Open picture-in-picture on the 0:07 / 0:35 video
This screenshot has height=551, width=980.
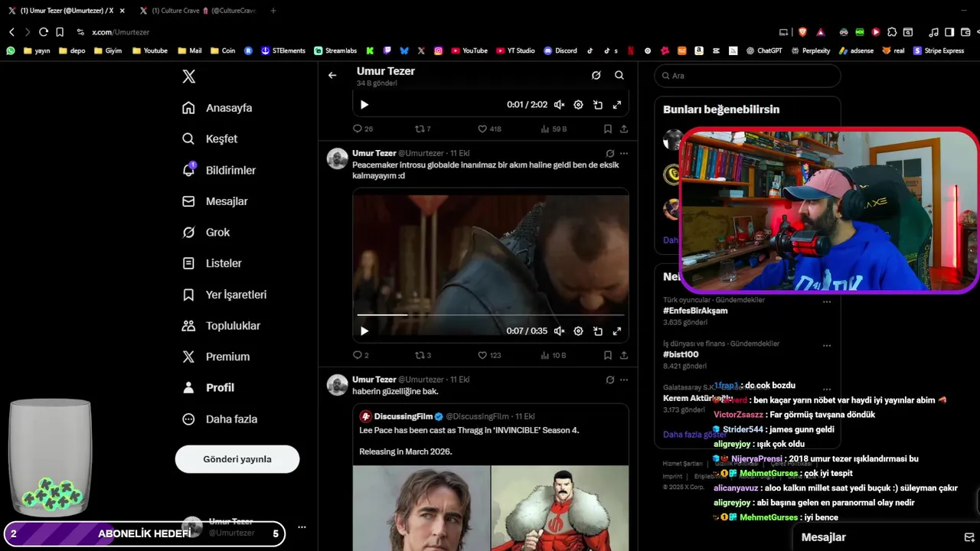click(597, 331)
